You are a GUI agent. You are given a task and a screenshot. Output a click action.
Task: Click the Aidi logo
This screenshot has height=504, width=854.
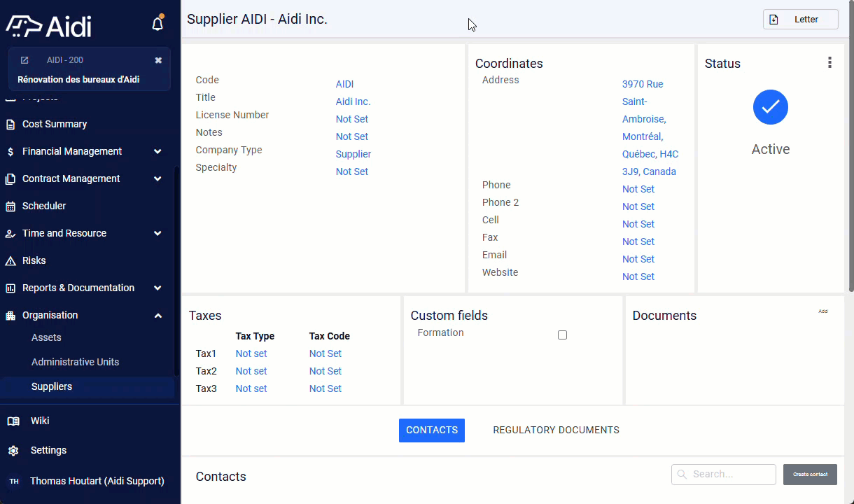pyautogui.click(x=49, y=26)
